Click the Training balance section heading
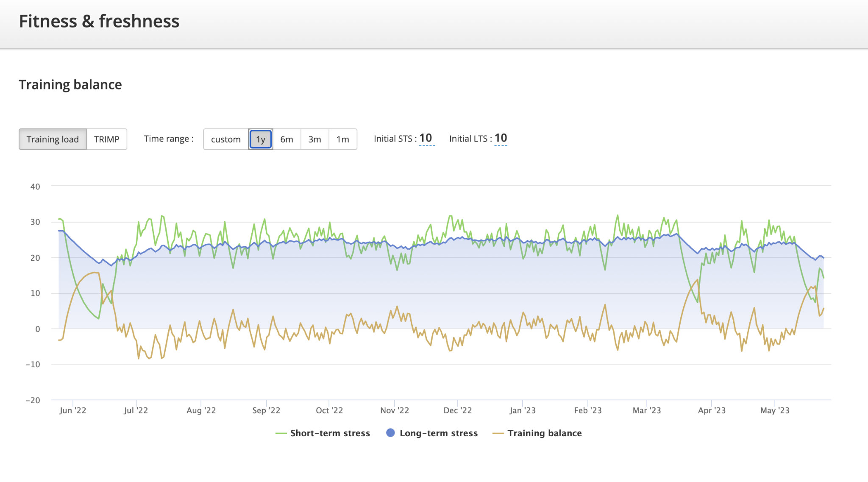 [70, 84]
